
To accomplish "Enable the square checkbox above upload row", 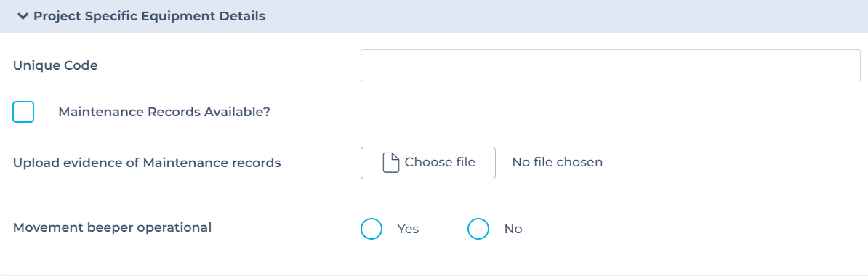I will pos(23,112).
